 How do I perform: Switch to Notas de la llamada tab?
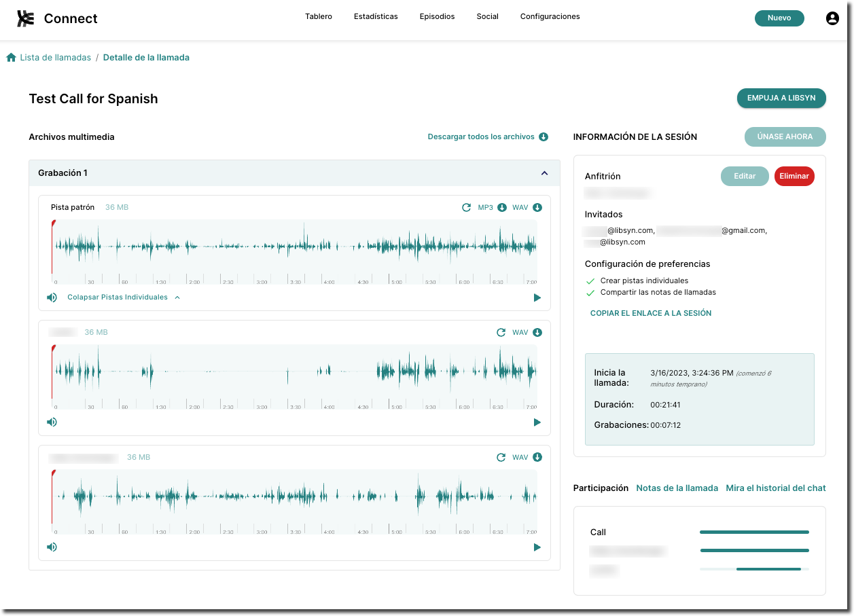pyautogui.click(x=677, y=488)
